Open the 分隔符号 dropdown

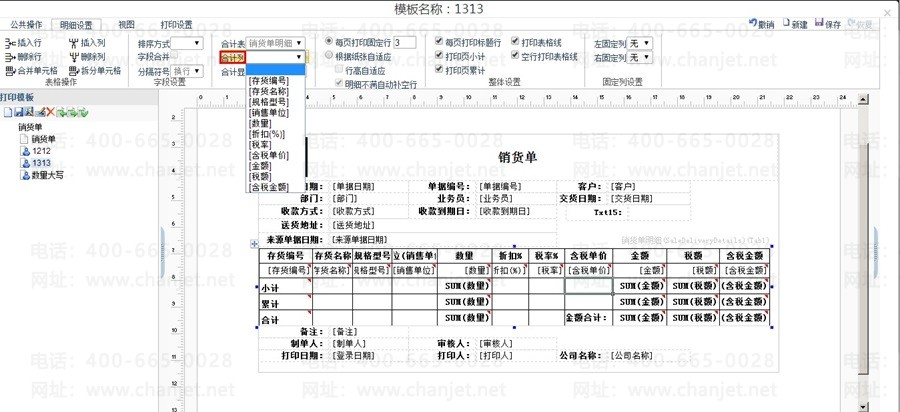tap(187, 71)
